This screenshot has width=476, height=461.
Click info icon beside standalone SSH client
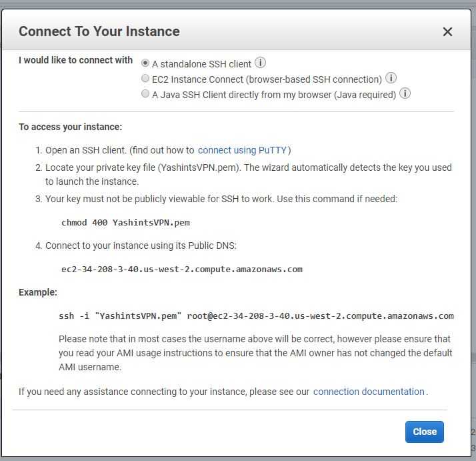(x=261, y=63)
